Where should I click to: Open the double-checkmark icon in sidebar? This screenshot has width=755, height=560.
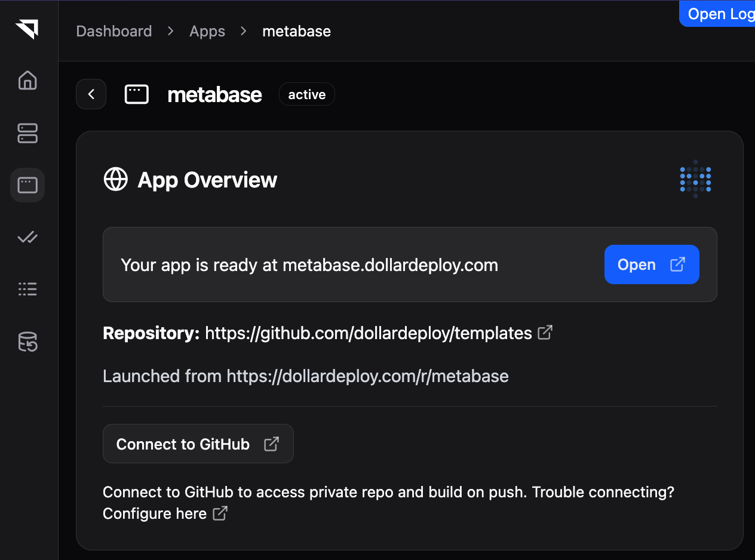coord(27,238)
